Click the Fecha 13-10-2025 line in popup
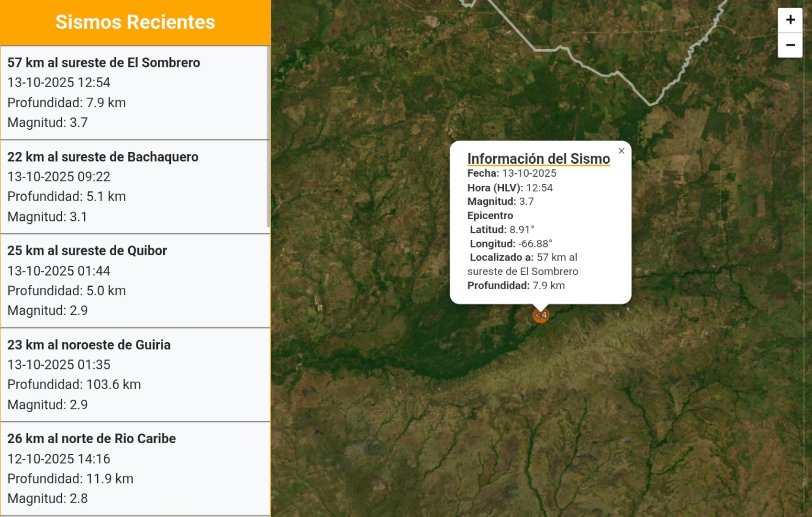The image size is (812, 517). tap(512, 173)
